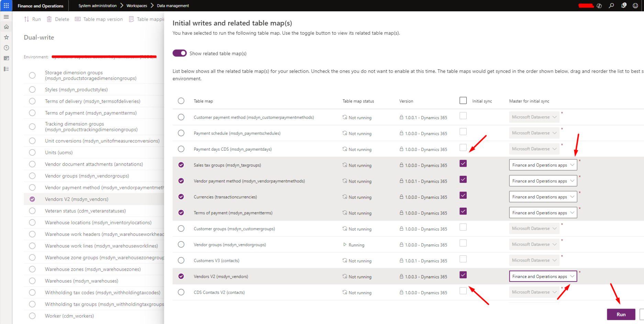Open Microsoft Dataverse dropdown for Customer payment method
The width and height of the screenshot is (644, 324).
(x=534, y=117)
